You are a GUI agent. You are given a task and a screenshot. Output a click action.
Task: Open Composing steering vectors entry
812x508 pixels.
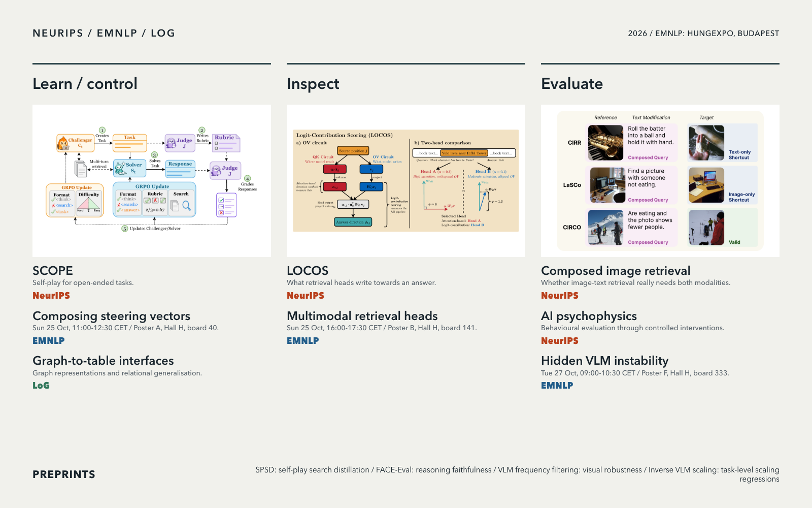[x=112, y=316]
